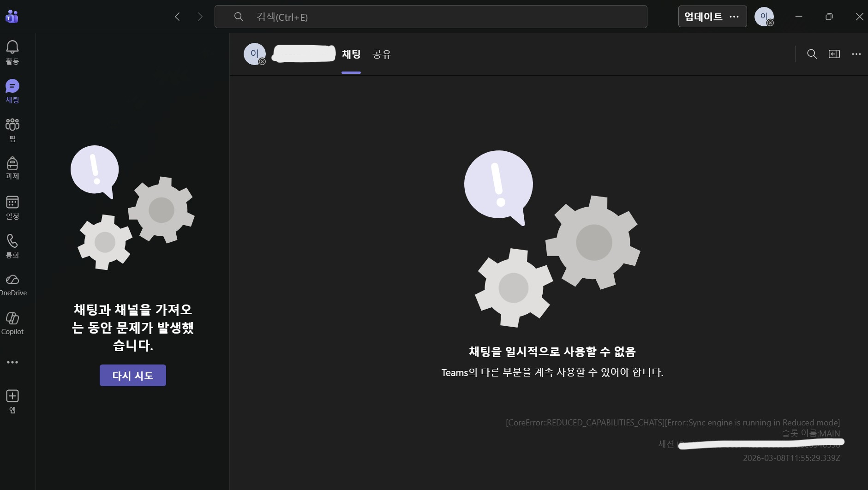The image size is (868, 490).
Task: Open the 팀 (Teams) section
Action: (x=12, y=130)
